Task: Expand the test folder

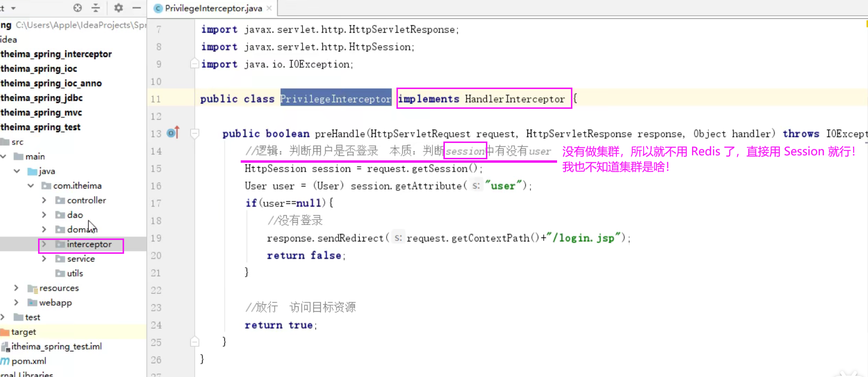Action: [3, 317]
